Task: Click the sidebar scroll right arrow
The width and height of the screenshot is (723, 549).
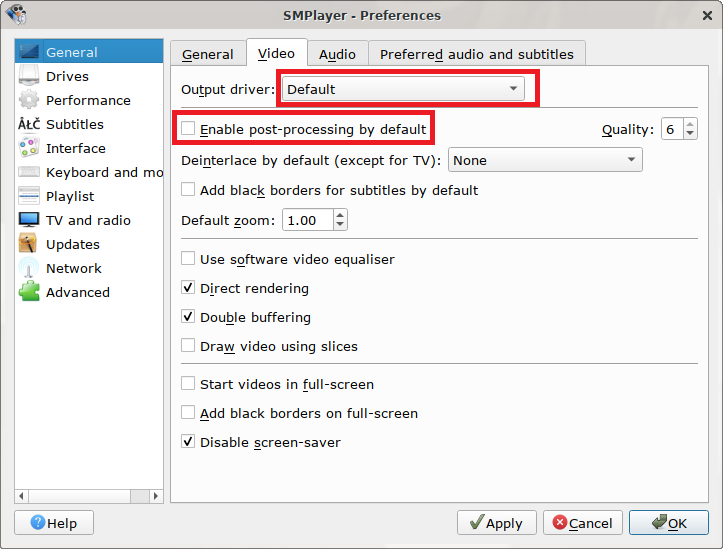Action: [156, 496]
